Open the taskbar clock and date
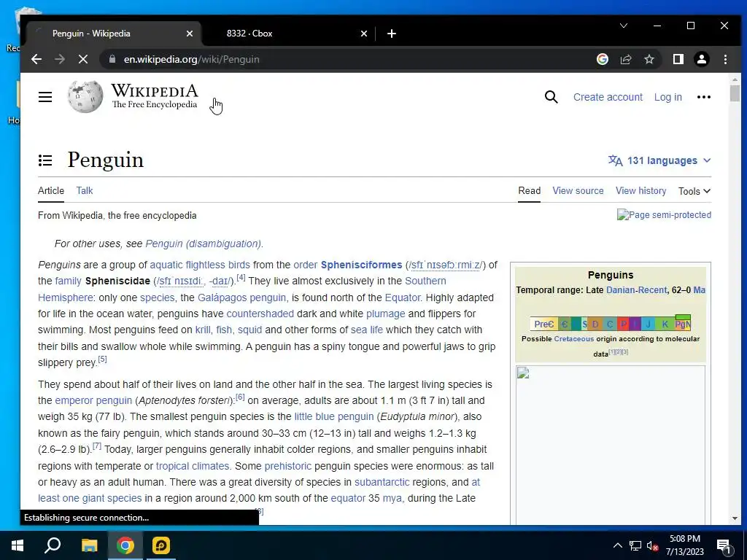Viewport: 747px width, 560px height. tap(684, 545)
